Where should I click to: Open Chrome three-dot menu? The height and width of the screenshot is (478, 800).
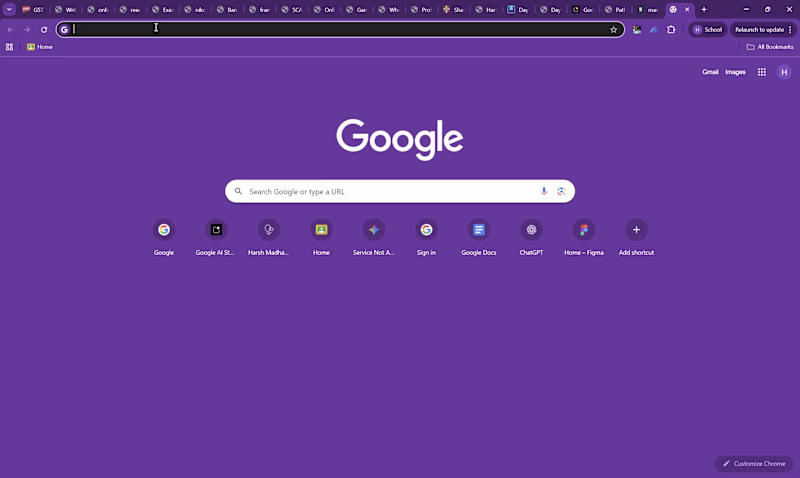[x=790, y=30]
